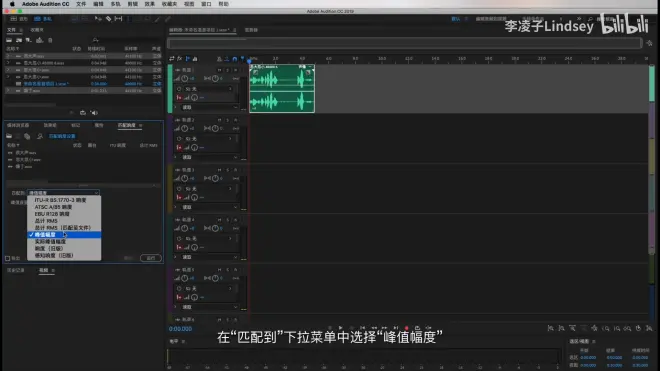Open the 文件 menu in menu bar
660x371 pixels.
[x=81, y=4]
